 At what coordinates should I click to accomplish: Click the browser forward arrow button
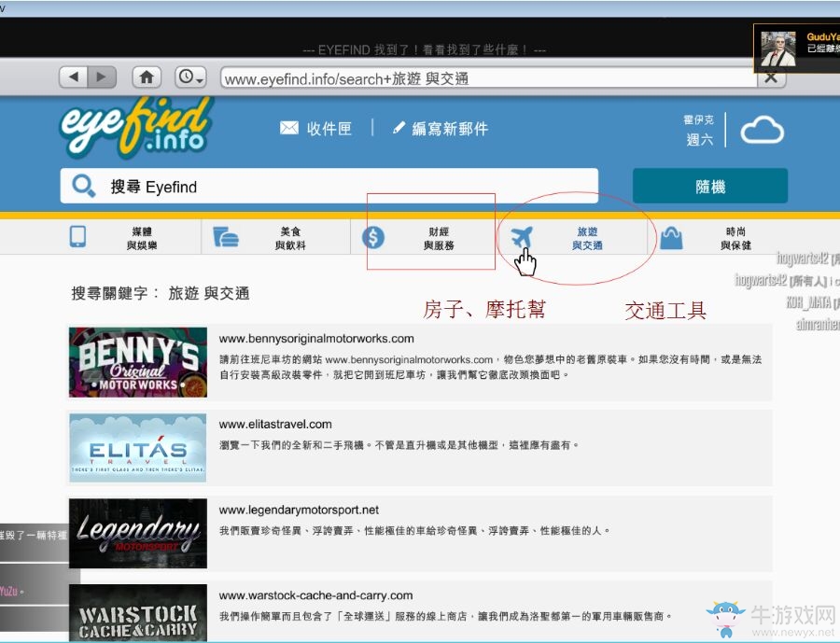click(102, 77)
